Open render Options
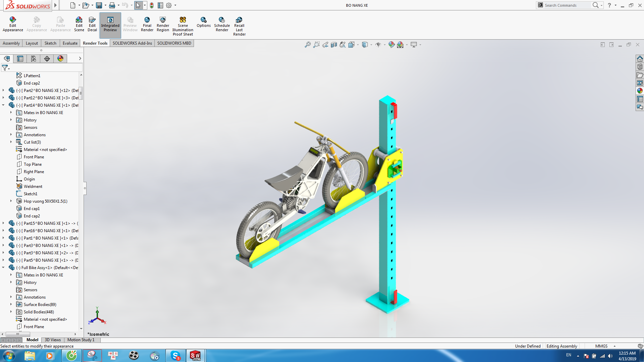Viewport: 644px width, 362px height. [204, 22]
